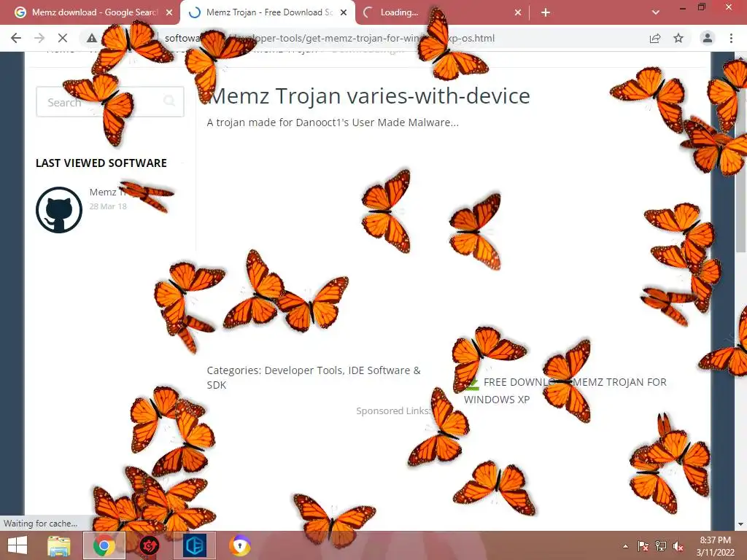The image size is (747, 560).
Task: Click the vertical page scrollbar thumb
Action: tap(741, 157)
